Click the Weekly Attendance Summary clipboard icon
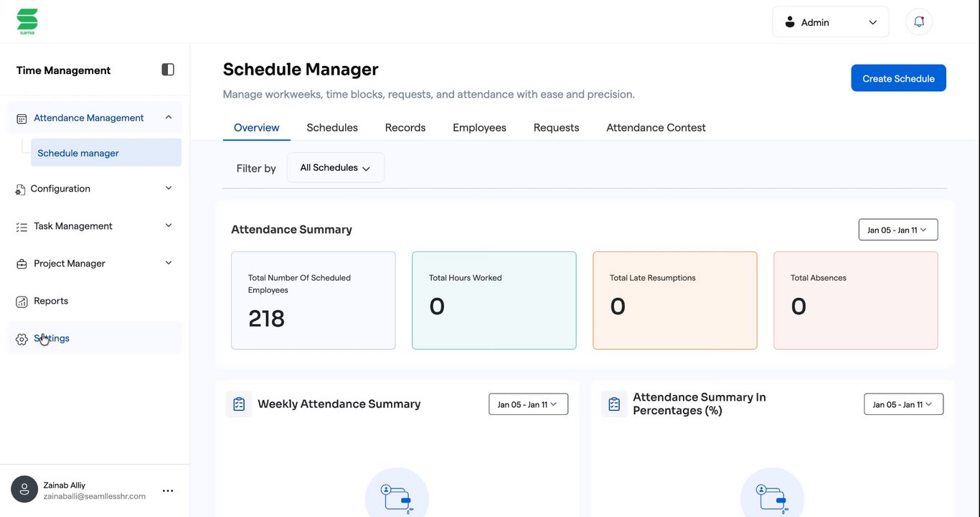This screenshot has width=980, height=517. click(x=239, y=404)
